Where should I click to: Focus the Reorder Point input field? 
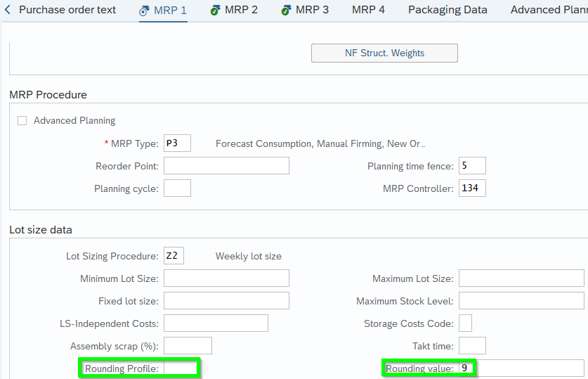226,166
